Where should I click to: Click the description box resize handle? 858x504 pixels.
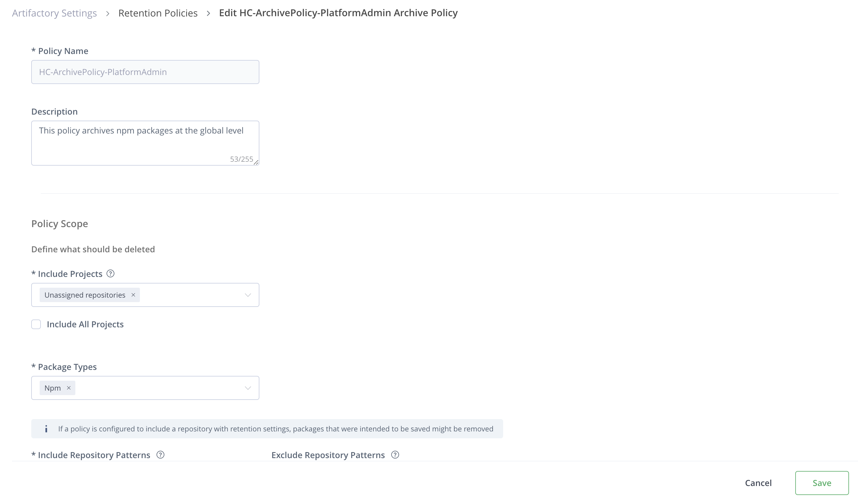coord(256,162)
